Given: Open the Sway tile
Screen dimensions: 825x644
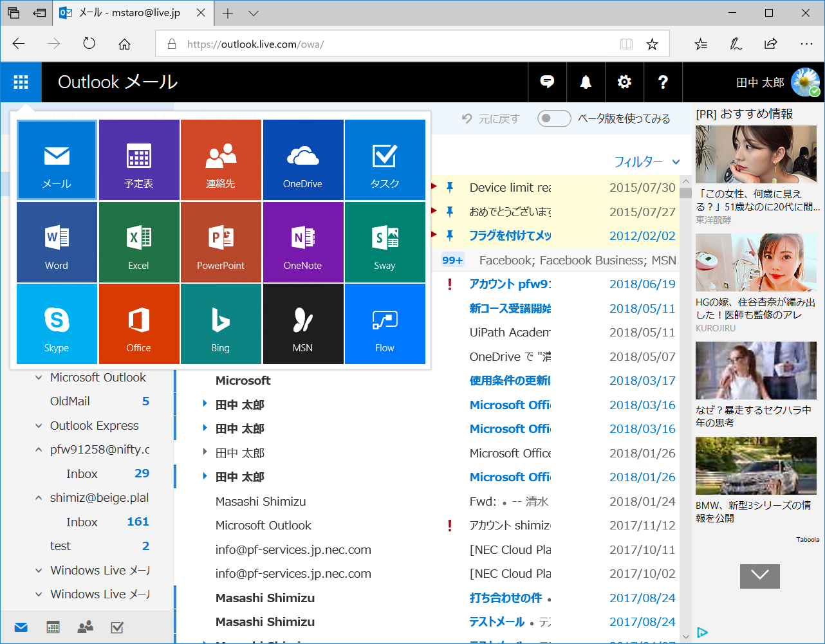Looking at the screenshot, I should point(385,242).
